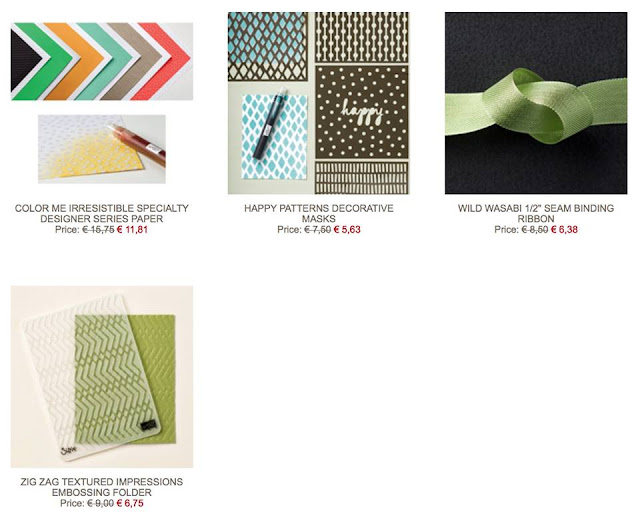Image resolution: width=640 pixels, height=520 pixels.
Task: Click the sale price € 5,63
Action: tap(347, 230)
